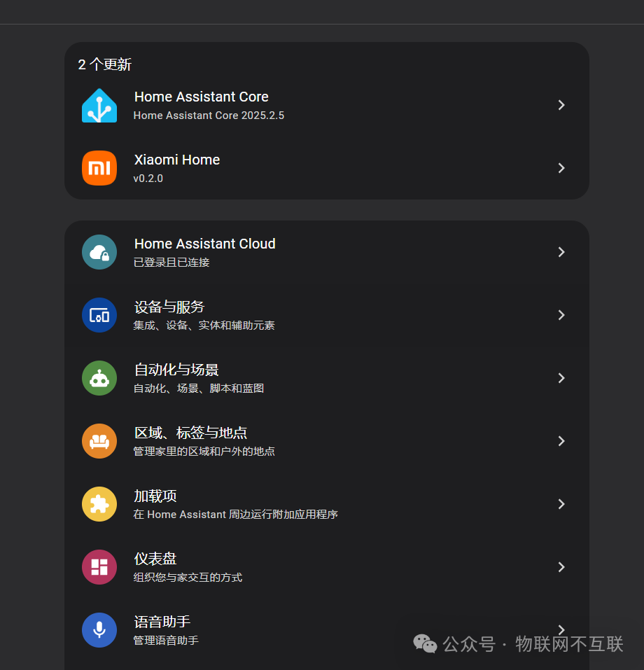Image resolution: width=644 pixels, height=670 pixels.
Task: Click the Home Assistant Cloud lock icon
Action: coord(99,252)
